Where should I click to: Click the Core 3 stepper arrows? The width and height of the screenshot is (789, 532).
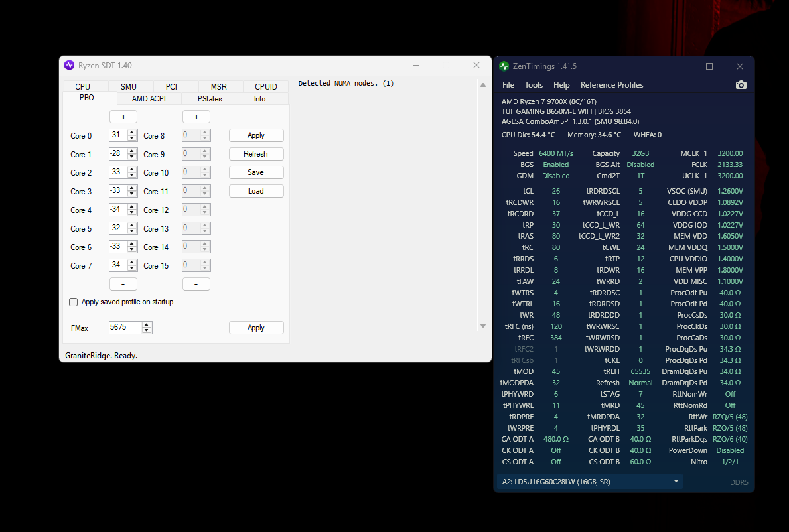[132, 191]
